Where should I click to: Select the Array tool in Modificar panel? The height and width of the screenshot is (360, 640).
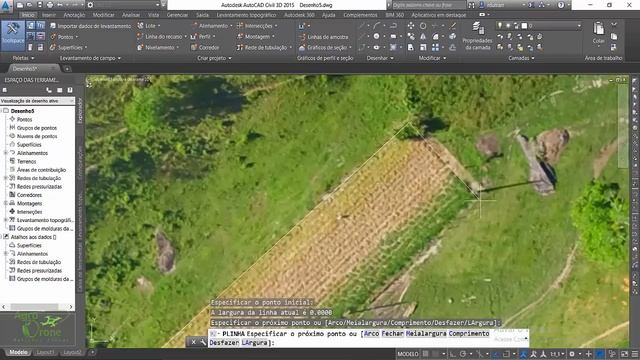click(x=436, y=47)
